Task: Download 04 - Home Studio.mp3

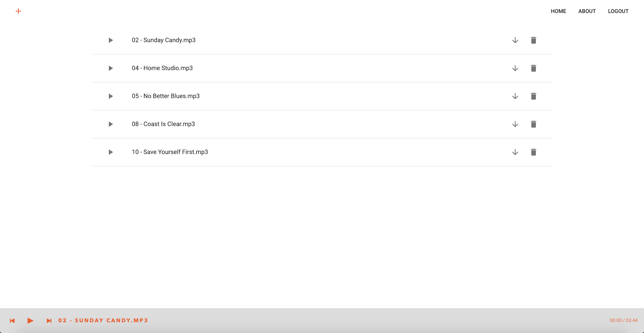Action: pos(515,68)
